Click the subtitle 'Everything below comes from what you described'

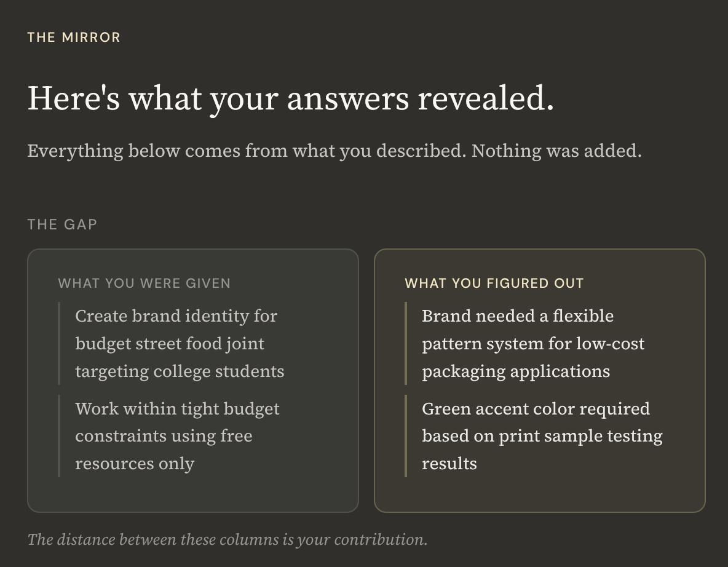(334, 151)
